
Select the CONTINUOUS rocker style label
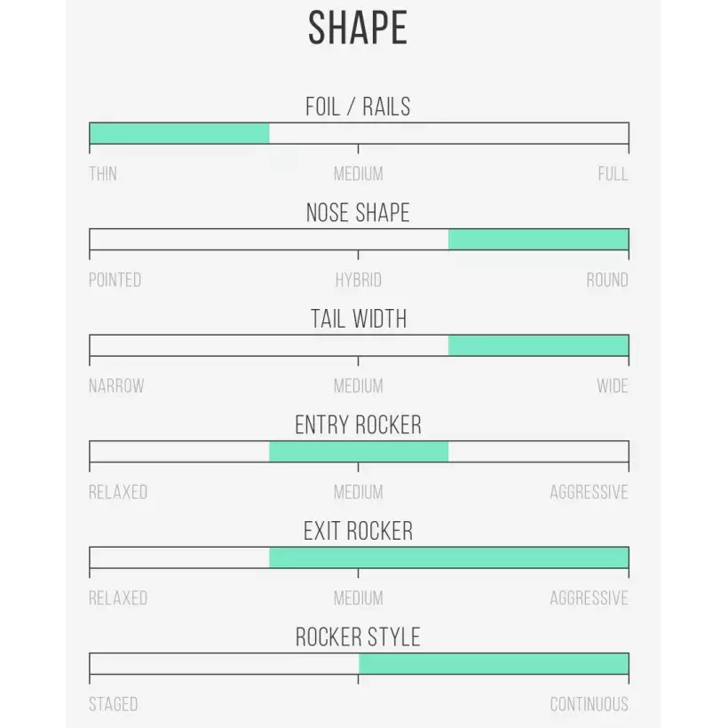[589, 705]
